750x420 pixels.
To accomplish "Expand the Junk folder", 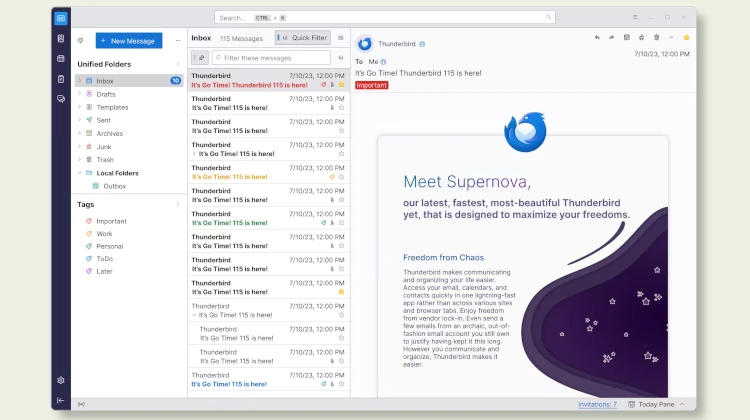I will click(x=80, y=146).
